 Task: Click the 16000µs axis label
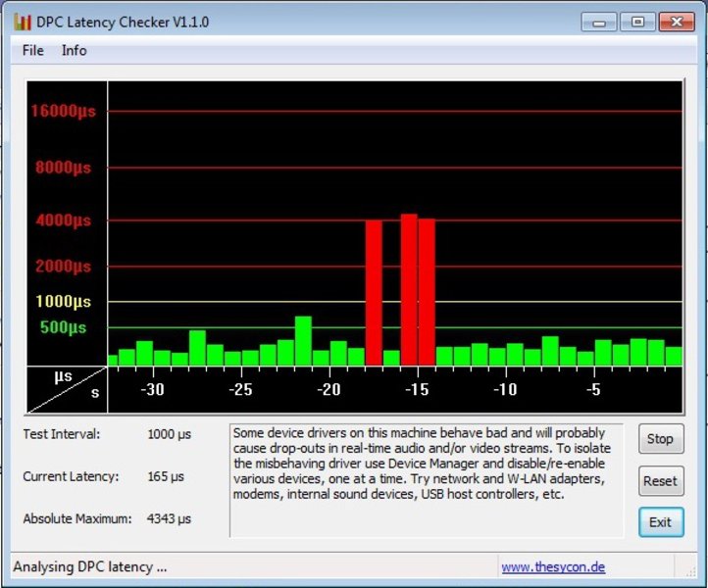point(63,111)
